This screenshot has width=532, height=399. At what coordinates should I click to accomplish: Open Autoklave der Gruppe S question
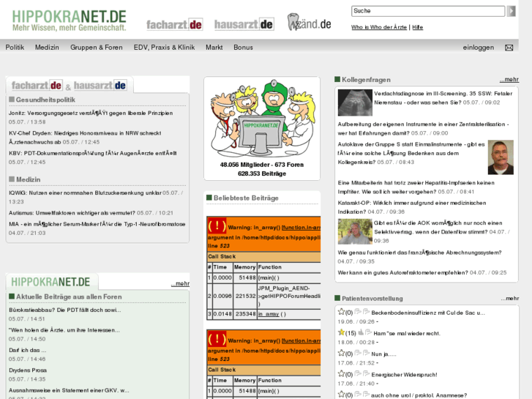411,153
